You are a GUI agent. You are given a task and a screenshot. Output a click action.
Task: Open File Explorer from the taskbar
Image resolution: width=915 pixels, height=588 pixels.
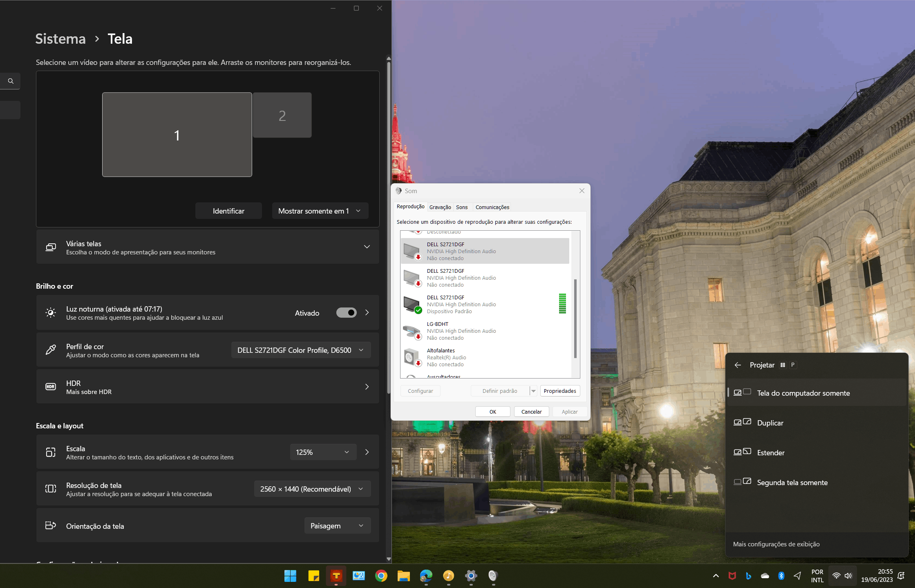pyautogui.click(x=403, y=576)
